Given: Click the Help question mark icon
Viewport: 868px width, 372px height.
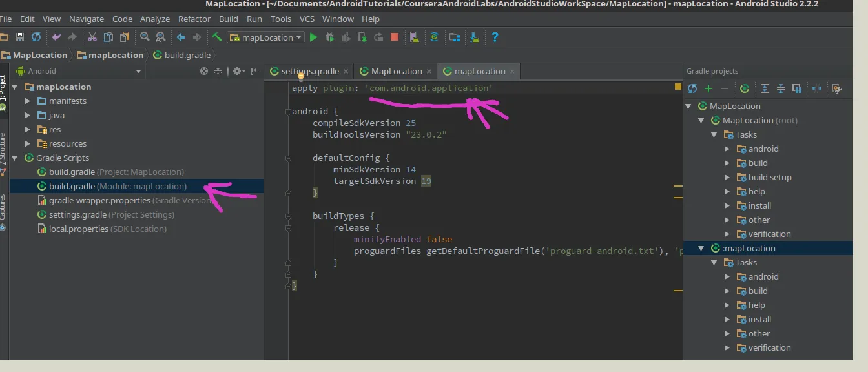Looking at the screenshot, I should pos(495,37).
